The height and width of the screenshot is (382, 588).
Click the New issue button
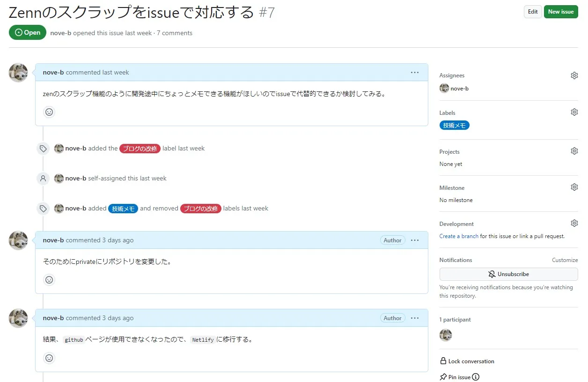coord(561,12)
